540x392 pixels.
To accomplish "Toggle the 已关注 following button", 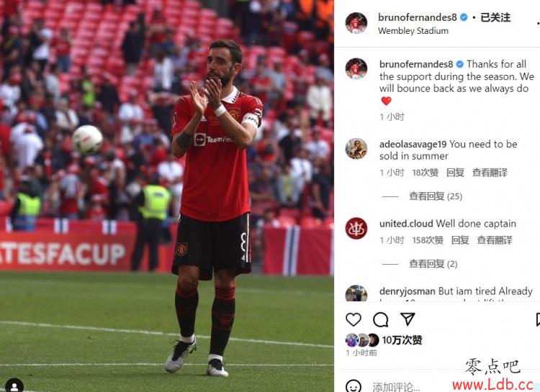I will (x=495, y=17).
